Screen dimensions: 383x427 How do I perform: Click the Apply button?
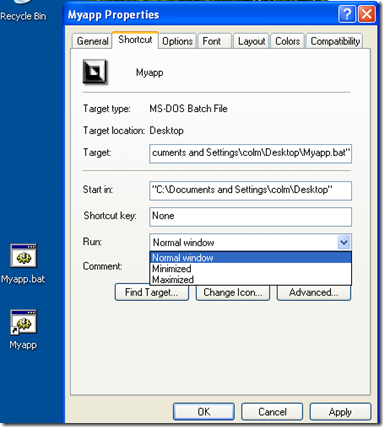pyautogui.click(x=340, y=412)
